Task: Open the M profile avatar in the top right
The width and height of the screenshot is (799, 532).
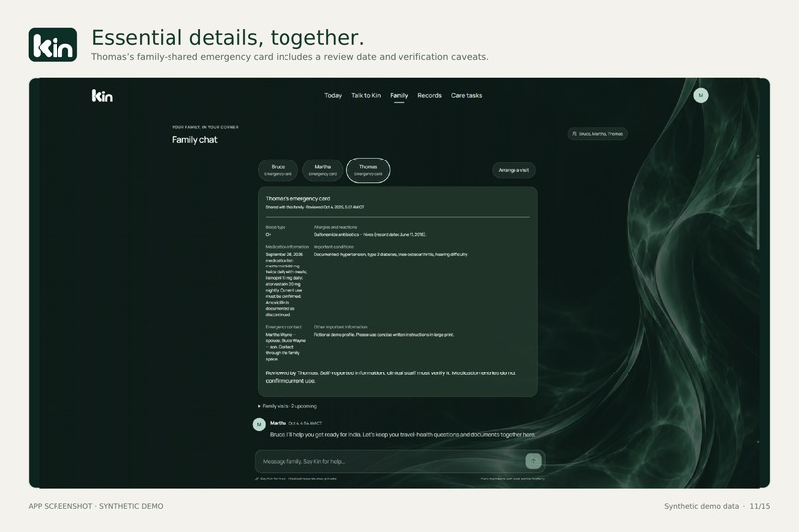Action: (701, 95)
